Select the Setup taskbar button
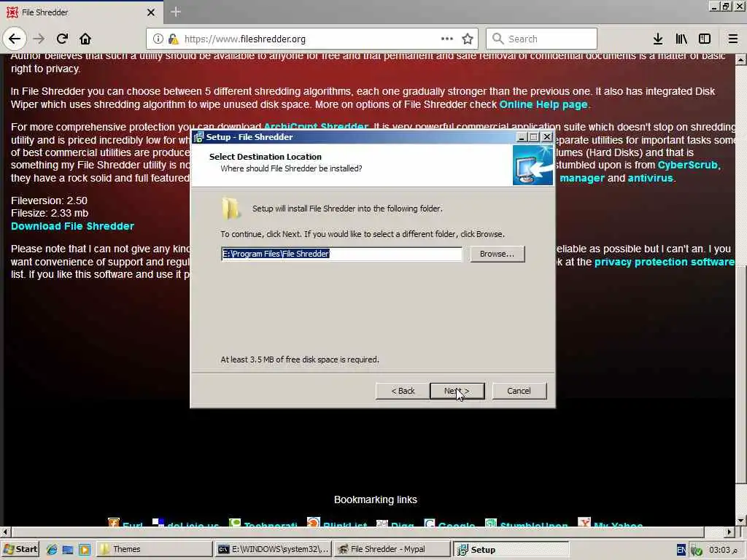 coord(510,549)
